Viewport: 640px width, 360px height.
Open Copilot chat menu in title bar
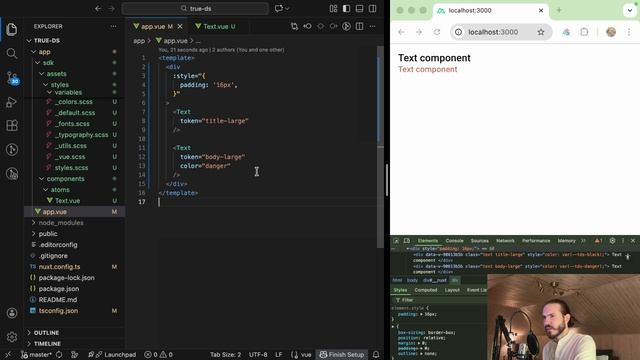(x=282, y=9)
